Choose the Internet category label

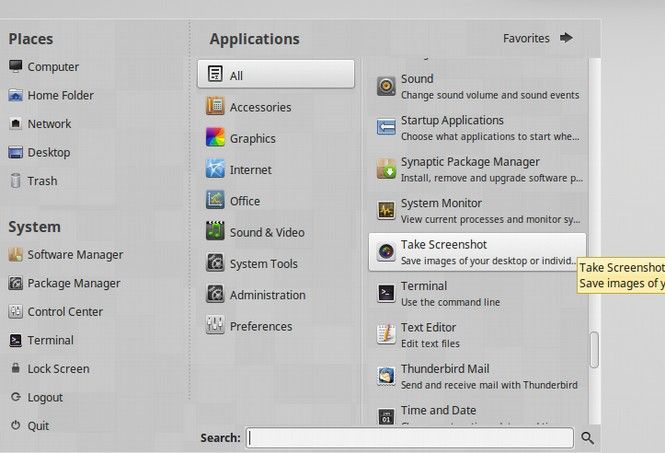(x=251, y=170)
